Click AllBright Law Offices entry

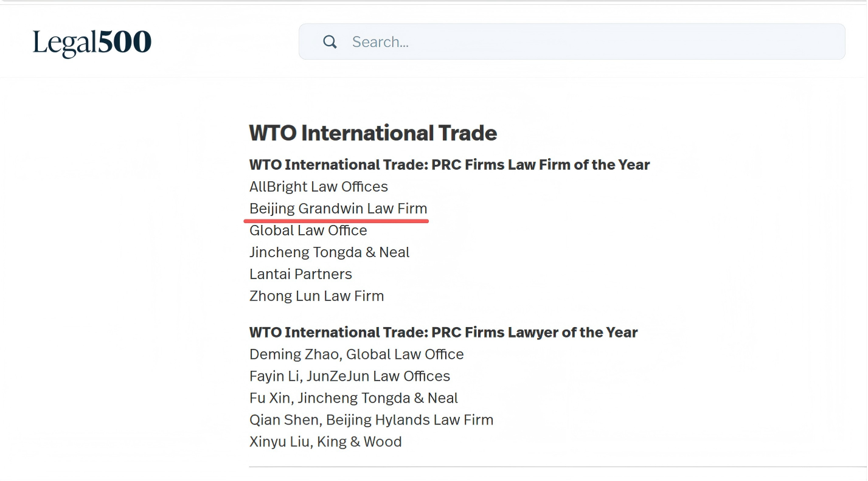pos(319,187)
